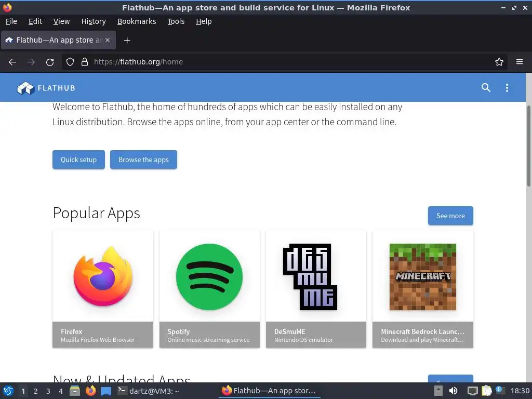Open the View menu
Image resolution: width=532 pixels, height=399 pixels.
tap(61, 21)
